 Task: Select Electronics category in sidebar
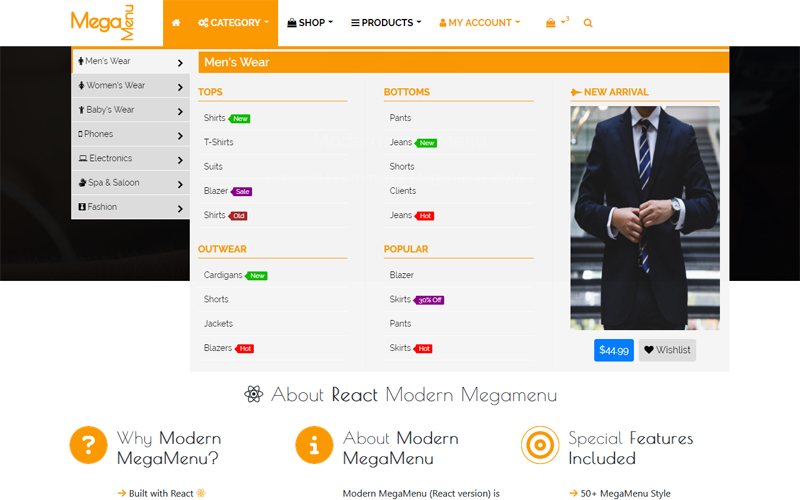(130, 158)
